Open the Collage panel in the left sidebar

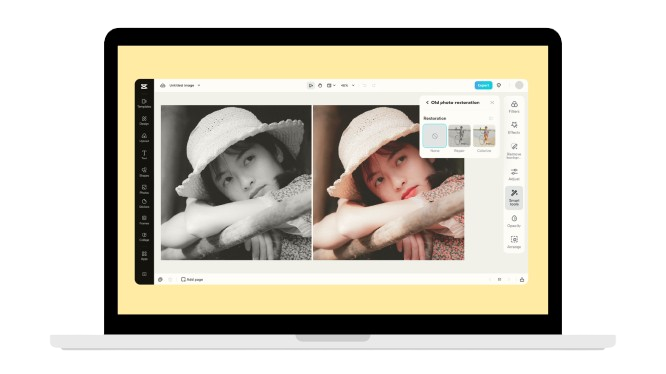click(x=144, y=237)
